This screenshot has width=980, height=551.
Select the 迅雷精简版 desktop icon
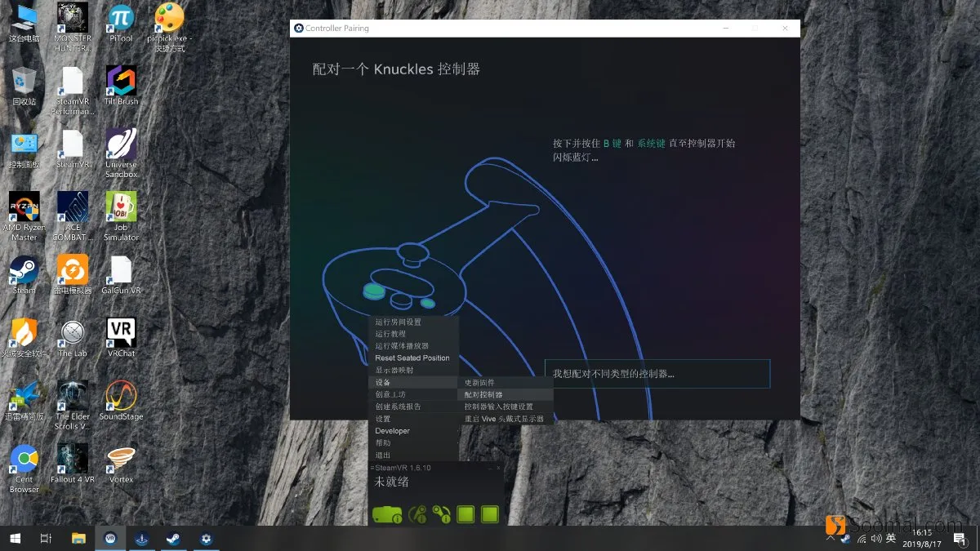(24, 401)
